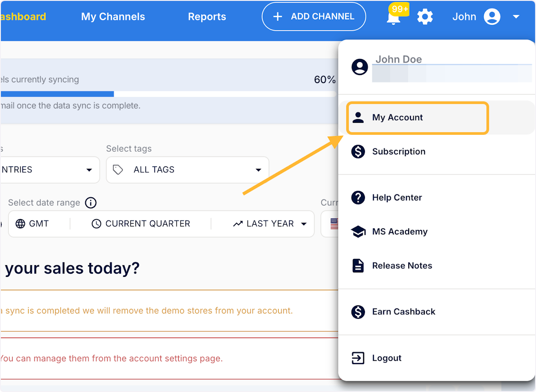Expand the countries dropdown arrow
This screenshot has height=392, width=536.
pyautogui.click(x=89, y=170)
